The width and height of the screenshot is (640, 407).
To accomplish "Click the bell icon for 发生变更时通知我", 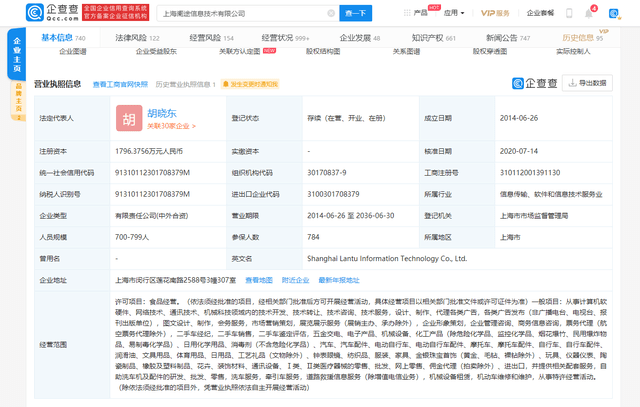I will tap(225, 85).
